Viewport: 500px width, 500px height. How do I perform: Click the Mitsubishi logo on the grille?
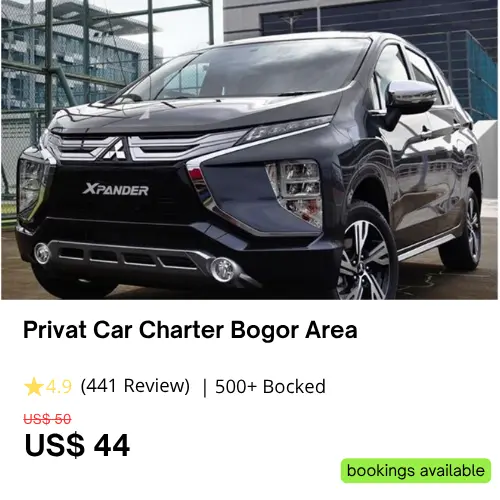click(x=114, y=148)
